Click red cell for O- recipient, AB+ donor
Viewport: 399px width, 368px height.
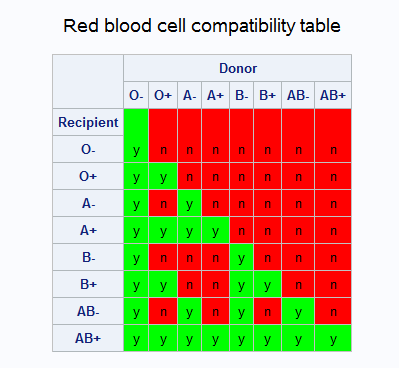(333, 135)
